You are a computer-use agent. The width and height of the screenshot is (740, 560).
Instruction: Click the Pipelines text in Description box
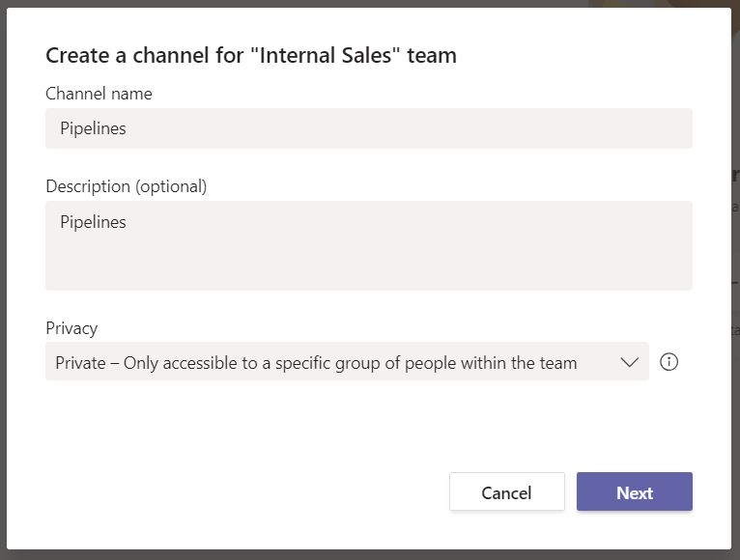click(93, 222)
